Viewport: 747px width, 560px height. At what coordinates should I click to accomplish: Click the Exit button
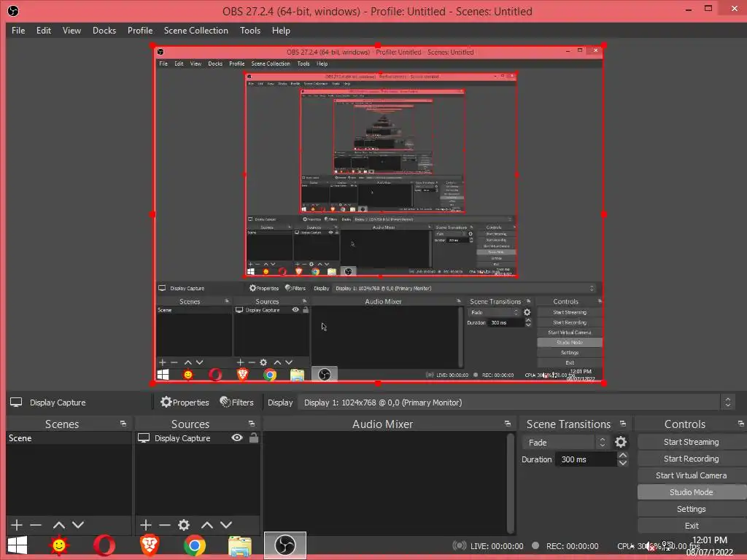[x=692, y=526]
